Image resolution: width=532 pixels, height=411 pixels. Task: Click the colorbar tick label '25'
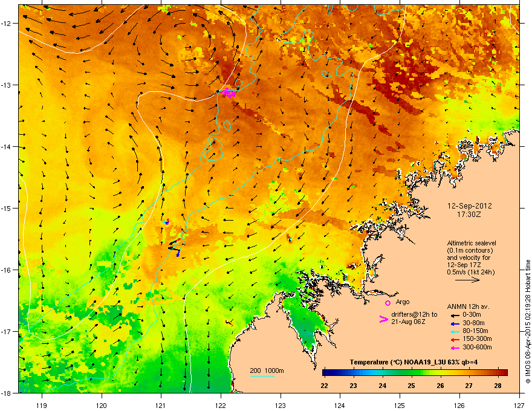click(x=411, y=386)
